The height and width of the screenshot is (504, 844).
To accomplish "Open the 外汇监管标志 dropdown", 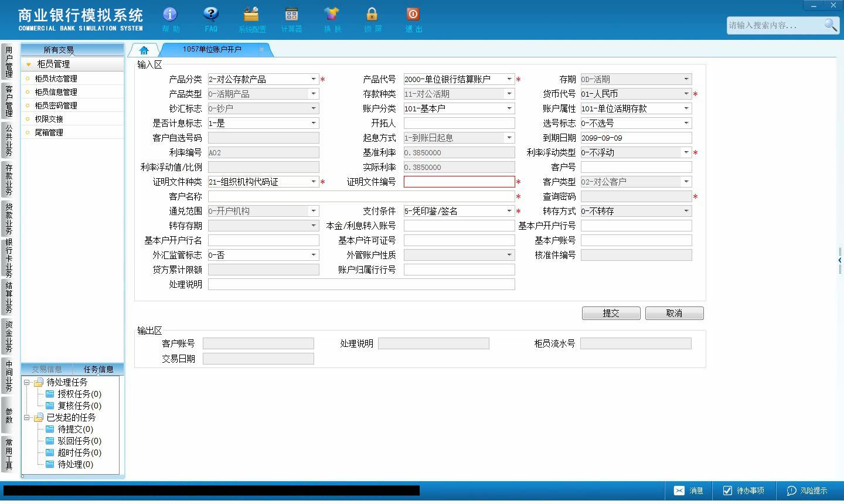I will [314, 255].
